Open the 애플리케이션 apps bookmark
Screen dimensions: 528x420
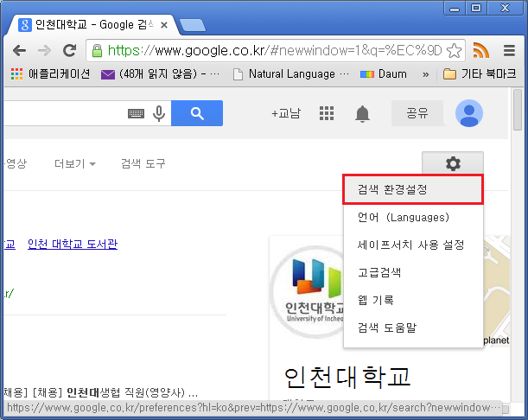click(50, 73)
